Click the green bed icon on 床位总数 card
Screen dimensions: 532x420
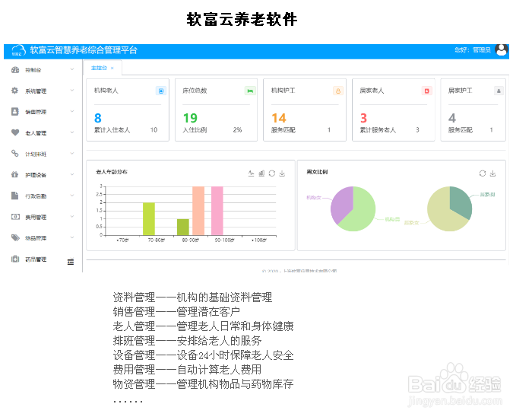click(250, 91)
